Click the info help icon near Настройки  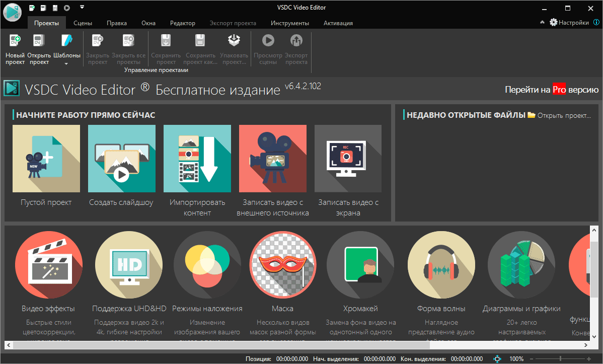596,22
